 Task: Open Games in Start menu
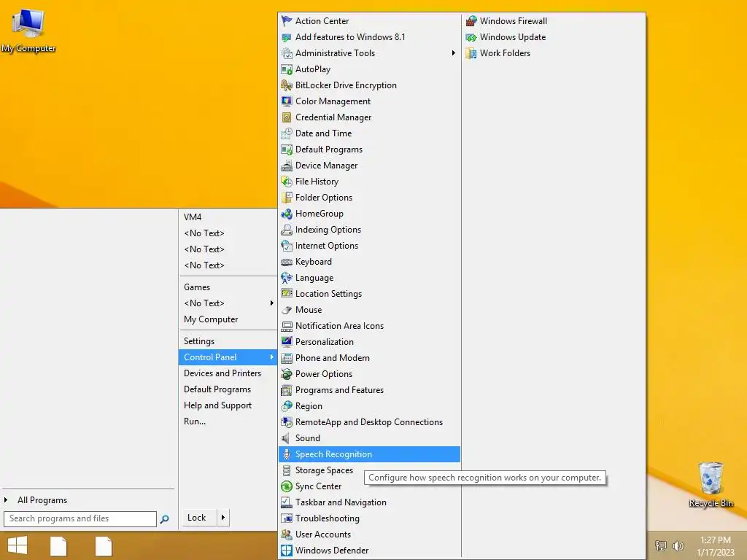(228, 287)
